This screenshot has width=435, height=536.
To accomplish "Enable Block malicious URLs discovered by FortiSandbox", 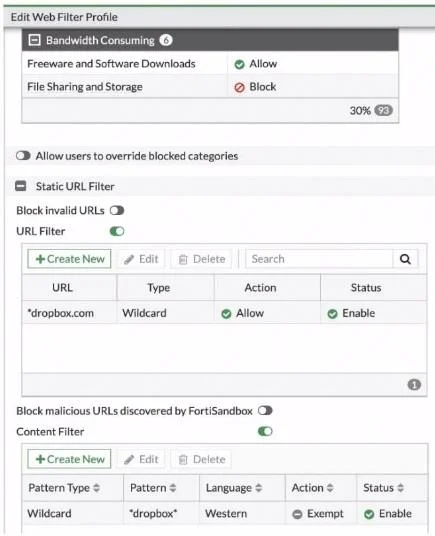I will coord(265,411).
